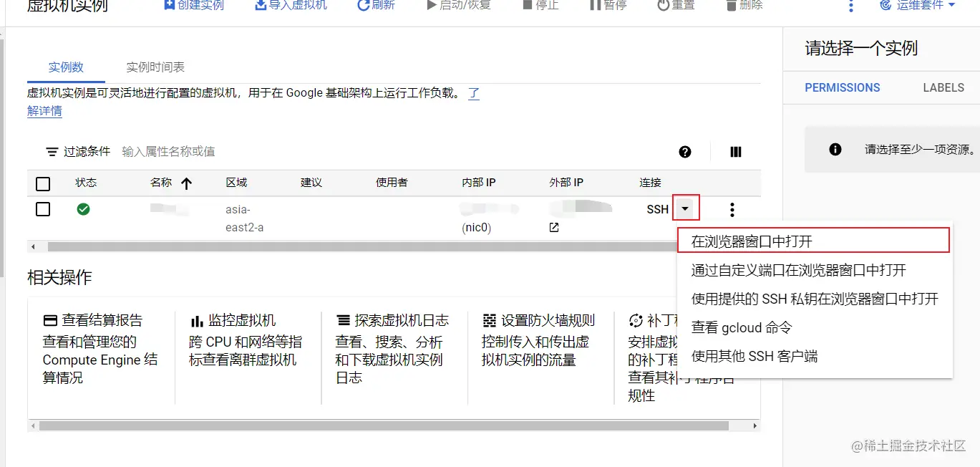Click the Suspend (暂停) button
This screenshot has height=467, width=980.
(x=608, y=5)
